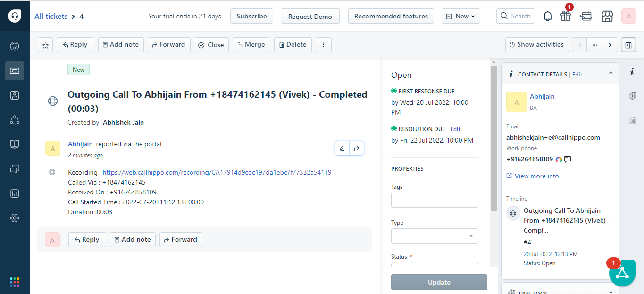This screenshot has height=294, width=644.
Task: Click the New status badge
Action: pos(78,70)
